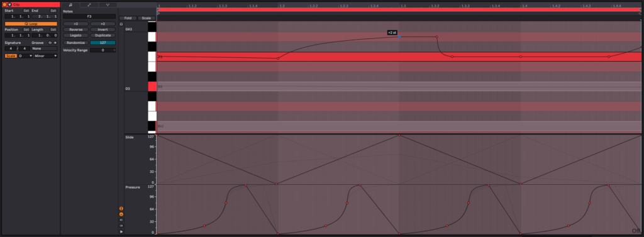The image size is (644, 237).
Task: Open the Groove None chooser
Action: (45, 48)
